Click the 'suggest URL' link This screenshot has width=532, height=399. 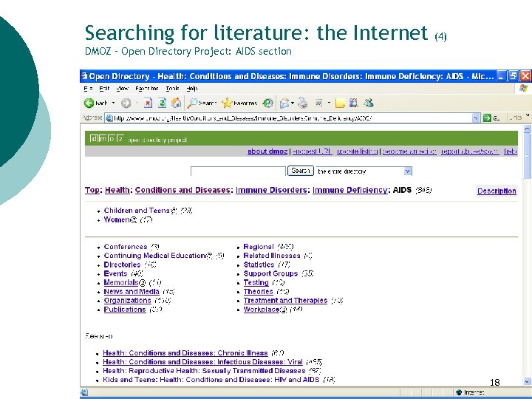tap(312, 151)
